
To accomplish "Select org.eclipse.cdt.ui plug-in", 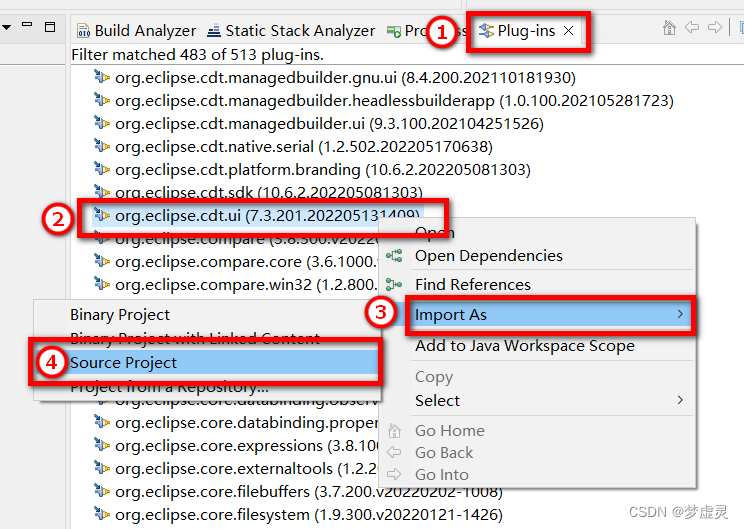I will [x=256, y=216].
